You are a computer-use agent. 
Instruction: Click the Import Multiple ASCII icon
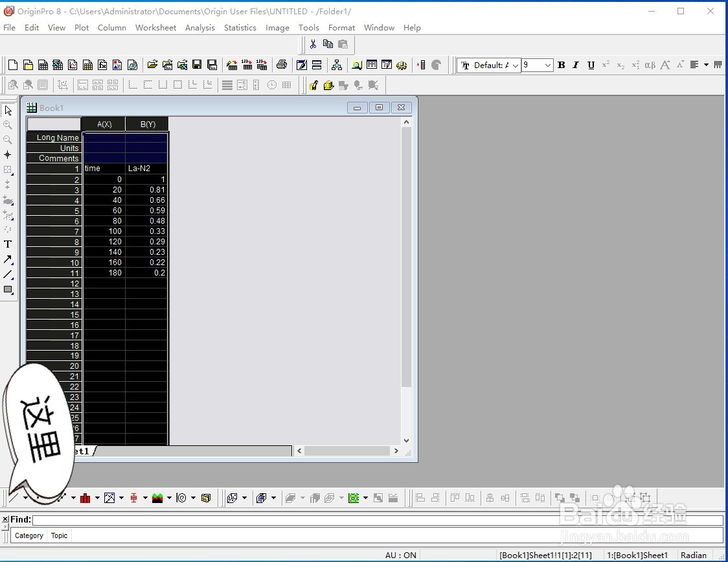pyautogui.click(x=262, y=65)
